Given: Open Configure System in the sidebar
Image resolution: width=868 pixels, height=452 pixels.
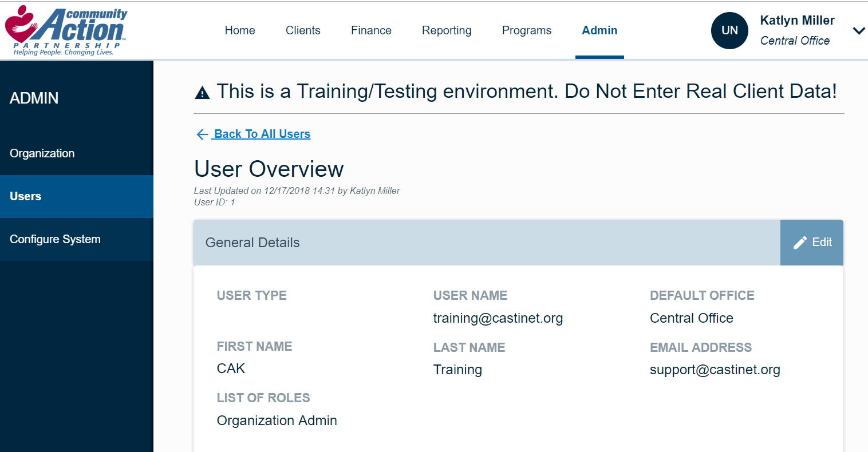Looking at the screenshot, I should coord(77,239).
